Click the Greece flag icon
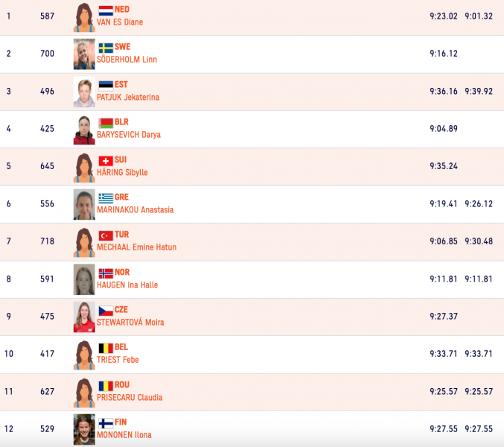This screenshot has width=504, height=447. 106,197
